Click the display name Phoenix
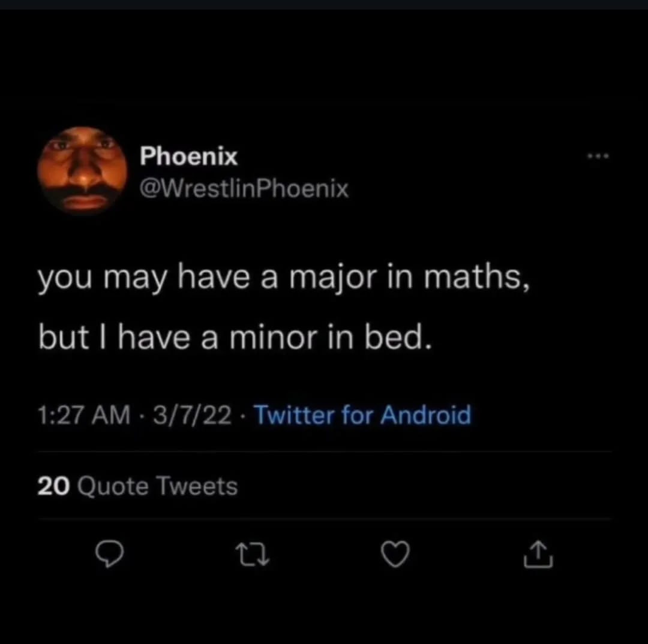The image size is (648, 644). tap(188, 157)
